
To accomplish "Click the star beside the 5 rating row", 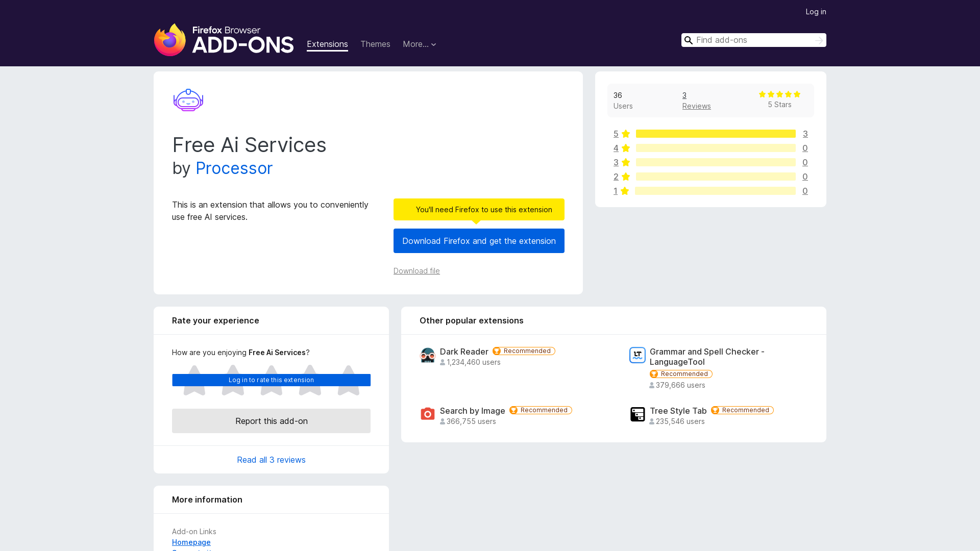I will (x=626, y=134).
